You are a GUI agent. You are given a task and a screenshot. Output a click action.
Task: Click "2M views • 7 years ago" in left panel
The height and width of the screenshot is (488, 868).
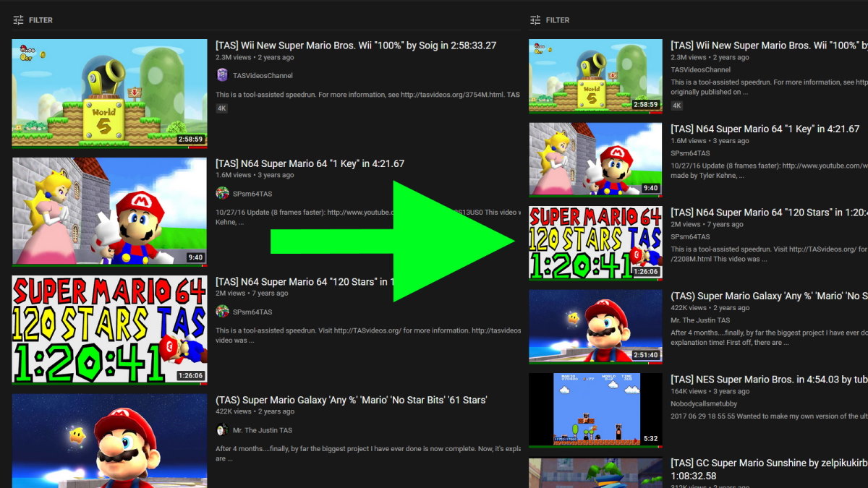point(252,293)
